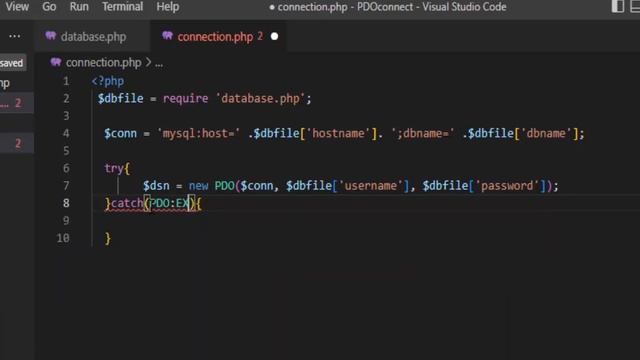Open the sidebar more actions ellipsis
Image resolution: width=640 pixels, height=360 pixels.
[x=15, y=36]
